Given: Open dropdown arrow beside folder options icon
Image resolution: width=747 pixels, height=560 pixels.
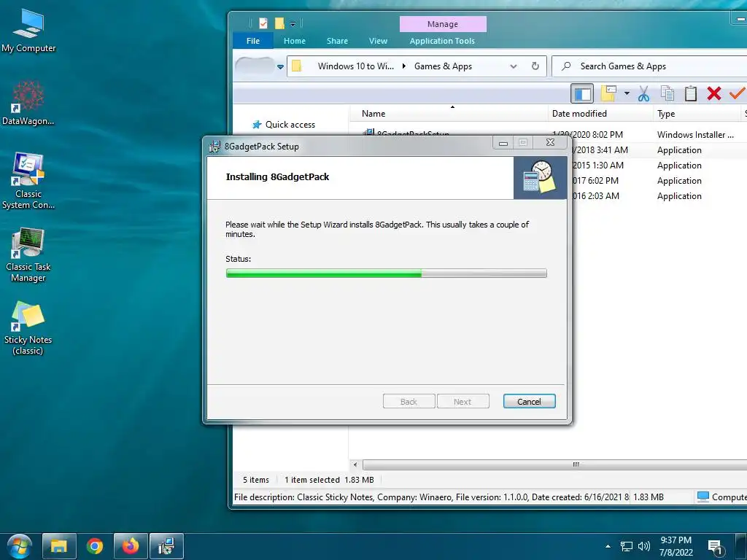Looking at the screenshot, I should (627, 93).
